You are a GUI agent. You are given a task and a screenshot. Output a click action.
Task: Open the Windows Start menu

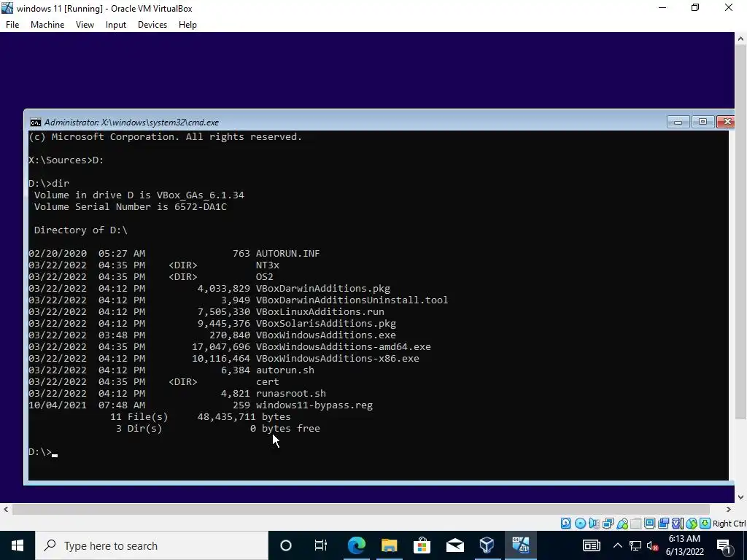(18, 545)
